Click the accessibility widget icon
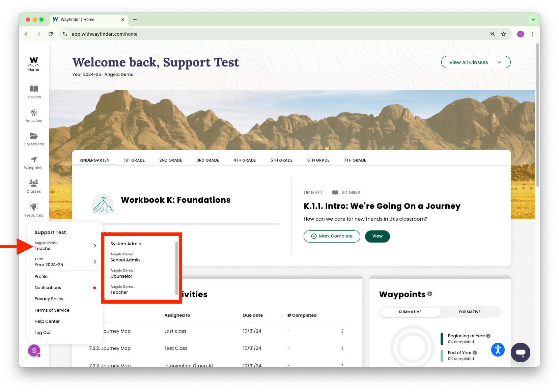The image size is (559, 392). click(x=498, y=349)
